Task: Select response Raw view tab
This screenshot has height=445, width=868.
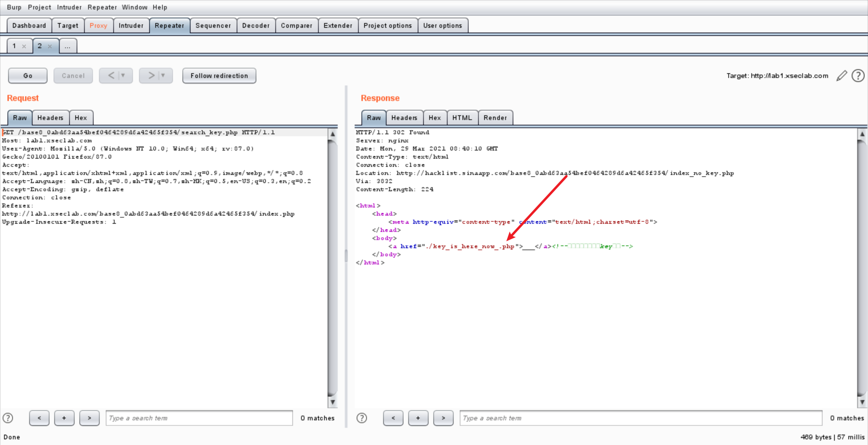Action: (374, 117)
